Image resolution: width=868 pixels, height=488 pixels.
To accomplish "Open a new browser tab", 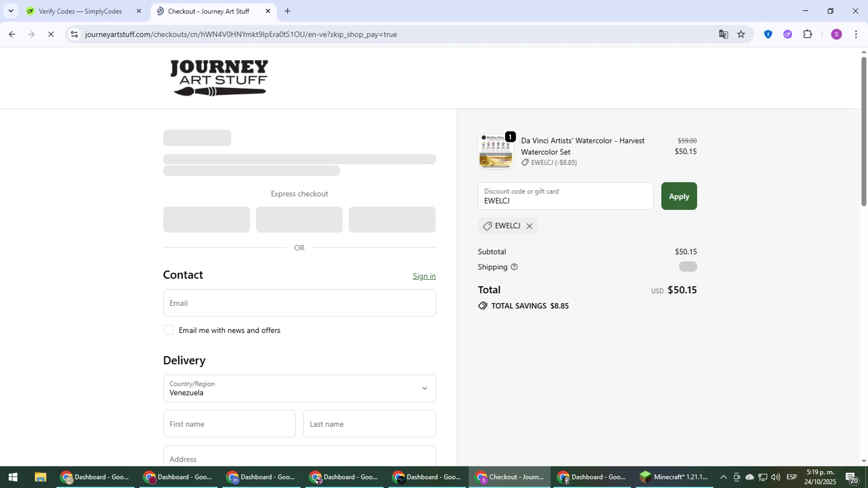I will [x=288, y=11].
